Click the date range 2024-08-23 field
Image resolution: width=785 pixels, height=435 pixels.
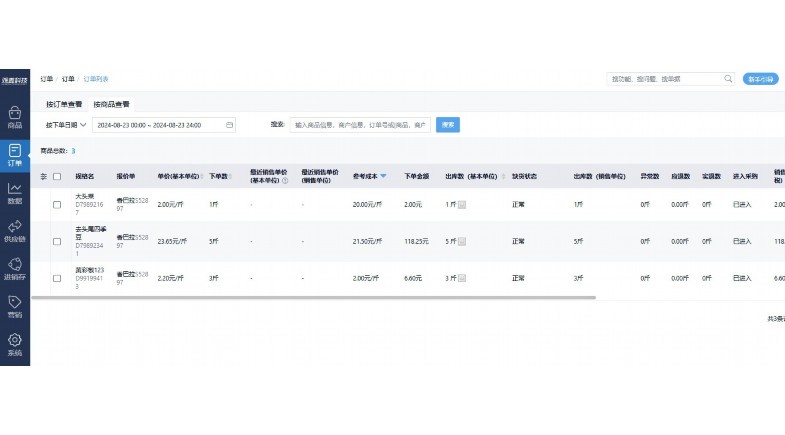pos(164,125)
